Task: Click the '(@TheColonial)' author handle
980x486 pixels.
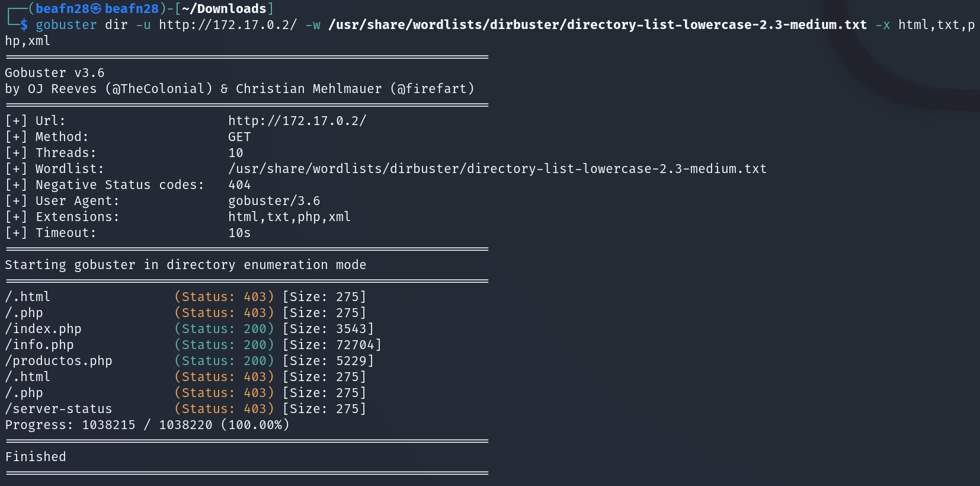Action: [x=159, y=89]
